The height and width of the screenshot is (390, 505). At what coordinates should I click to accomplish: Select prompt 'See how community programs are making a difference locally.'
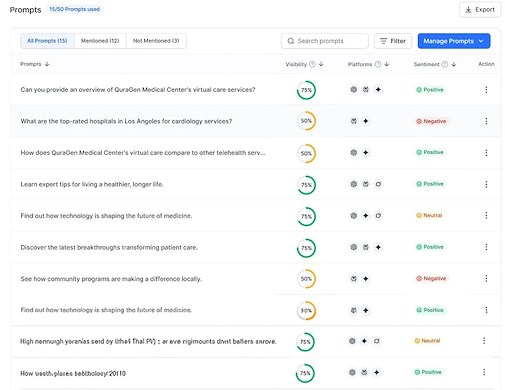tap(111, 279)
